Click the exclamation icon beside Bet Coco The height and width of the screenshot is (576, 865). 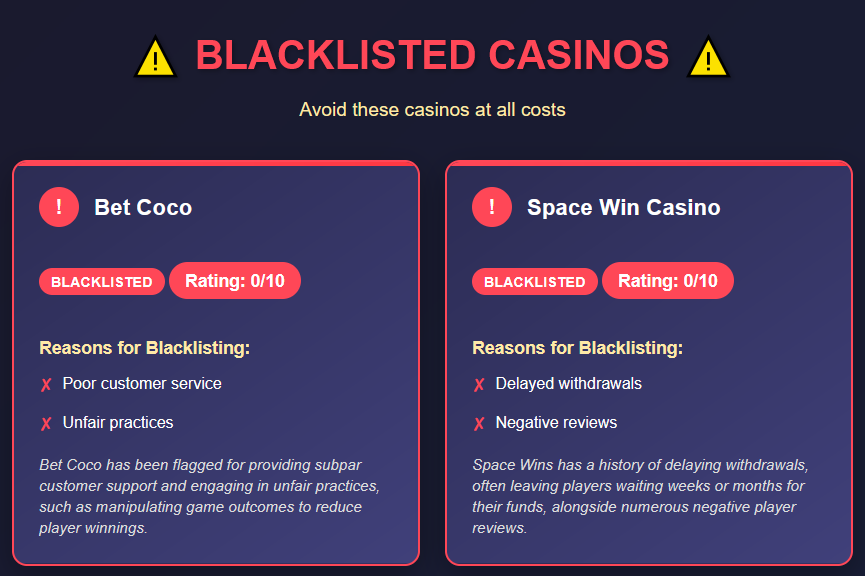59,207
